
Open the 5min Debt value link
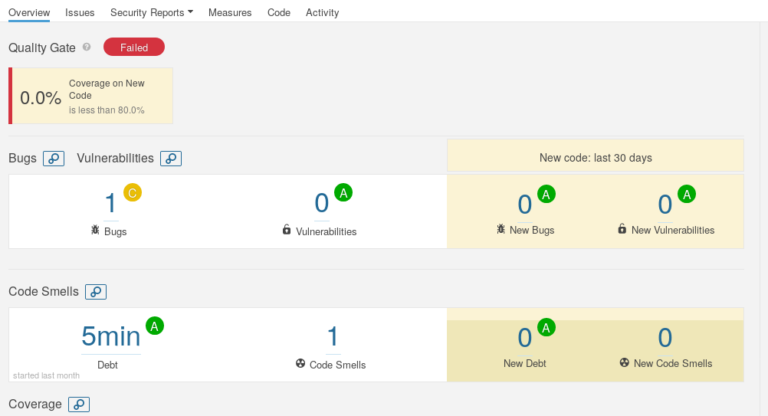click(110, 337)
